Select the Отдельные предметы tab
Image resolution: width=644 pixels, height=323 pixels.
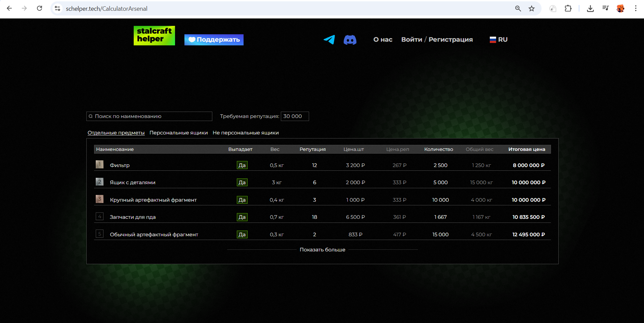pyautogui.click(x=116, y=133)
